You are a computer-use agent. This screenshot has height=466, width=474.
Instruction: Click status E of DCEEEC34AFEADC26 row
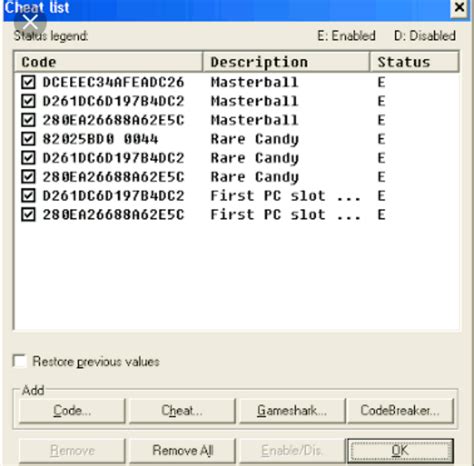381,82
